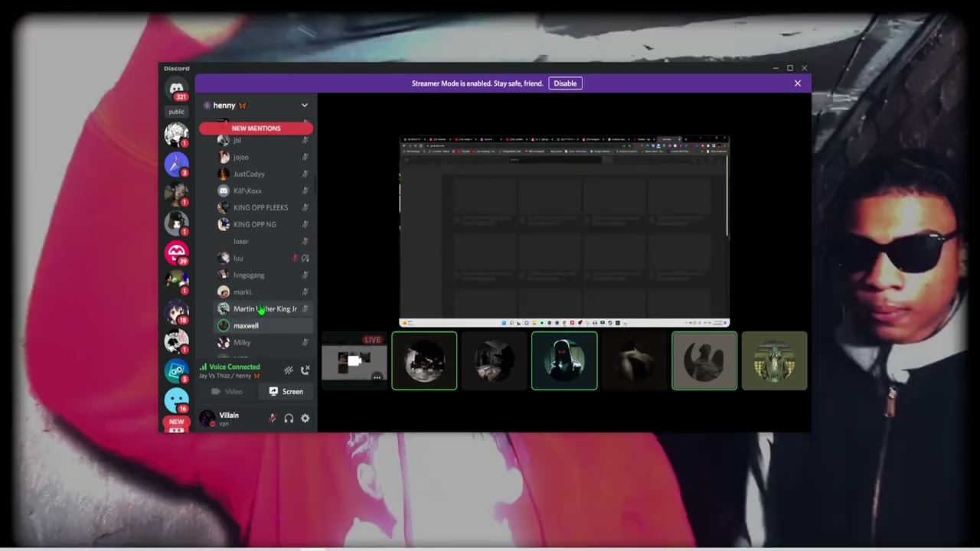Jump to the NEW unread servers pill
The image size is (980, 551).
point(176,422)
